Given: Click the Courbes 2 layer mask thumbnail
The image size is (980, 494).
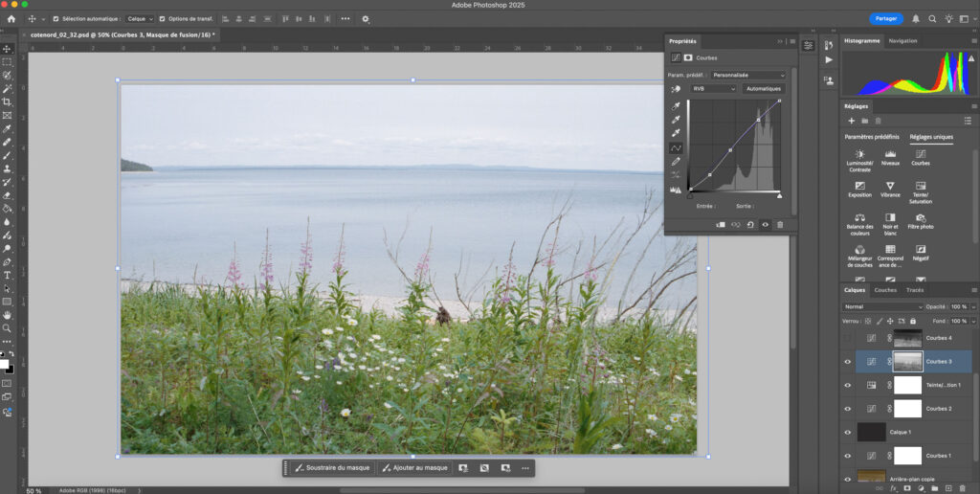Looking at the screenshot, I should coord(907,409).
